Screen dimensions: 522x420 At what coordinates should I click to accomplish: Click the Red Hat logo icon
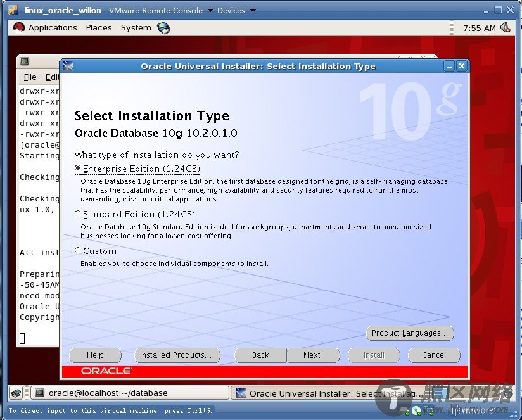coord(19,28)
